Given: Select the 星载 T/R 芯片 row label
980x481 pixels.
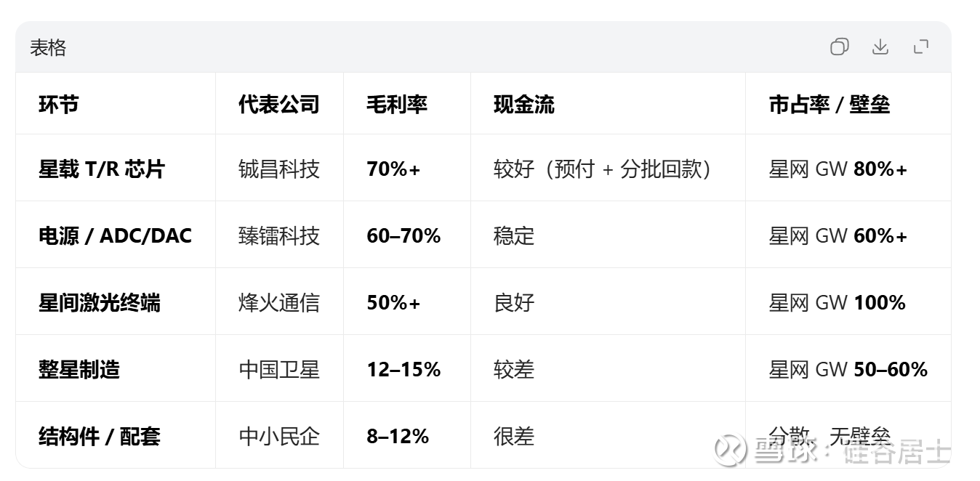Looking at the screenshot, I should tap(101, 169).
